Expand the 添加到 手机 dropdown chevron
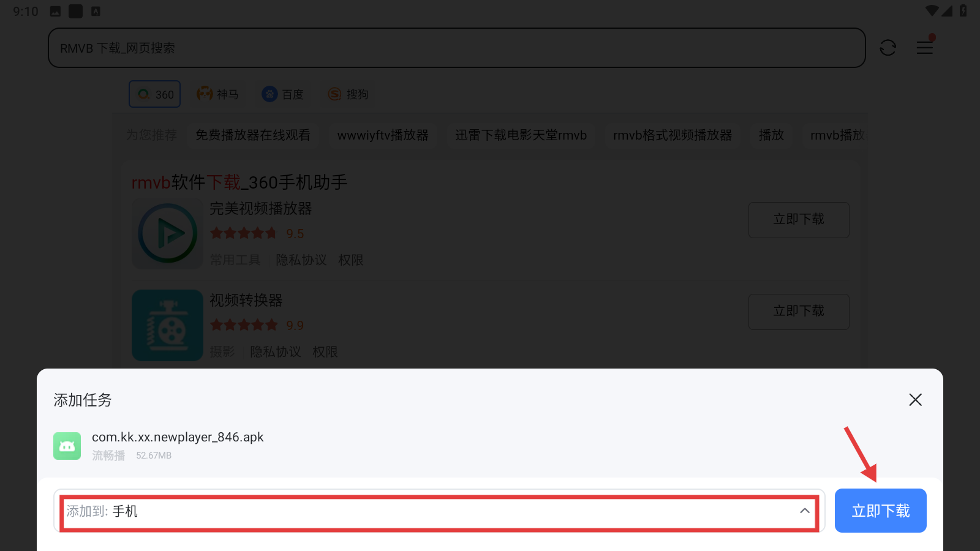980x551 pixels. [804, 511]
